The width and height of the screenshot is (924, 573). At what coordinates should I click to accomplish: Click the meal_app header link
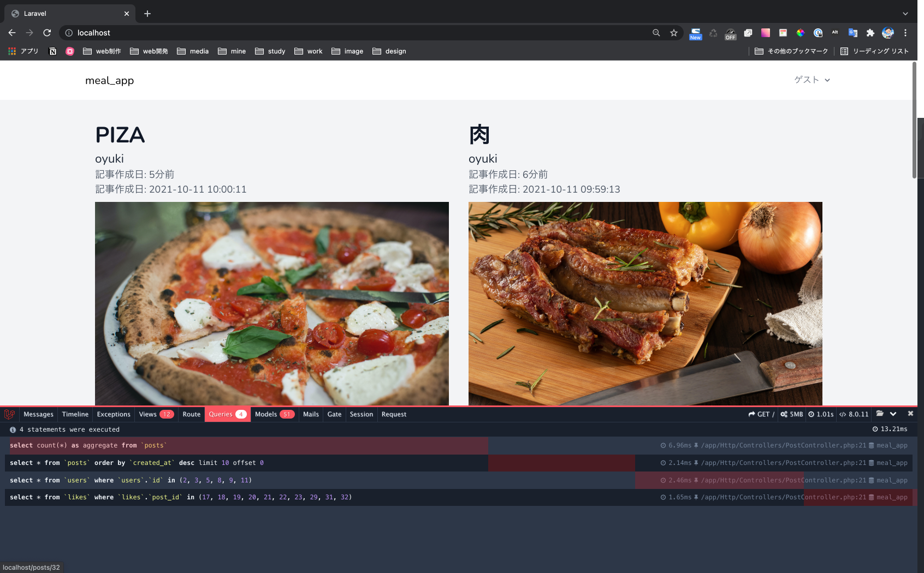pyautogui.click(x=109, y=80)
